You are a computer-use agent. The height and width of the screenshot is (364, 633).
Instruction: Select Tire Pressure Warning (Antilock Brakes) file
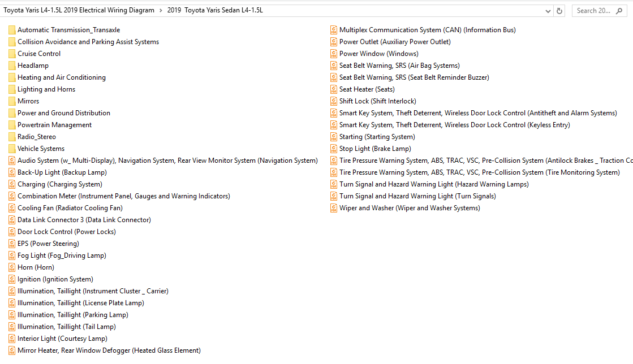tap(486, 161)
